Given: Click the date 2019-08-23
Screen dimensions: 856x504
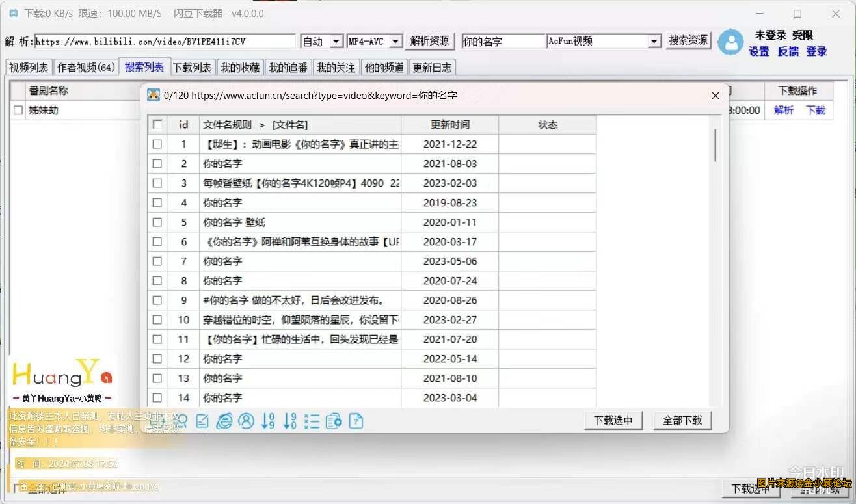Looking at the screenshot, I should tap(450, 203).
